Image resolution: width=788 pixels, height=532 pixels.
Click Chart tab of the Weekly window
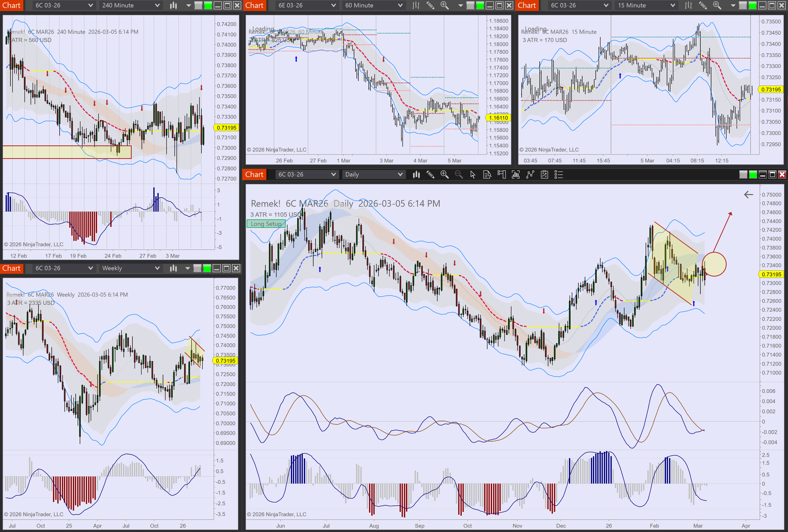pos(12,268)
